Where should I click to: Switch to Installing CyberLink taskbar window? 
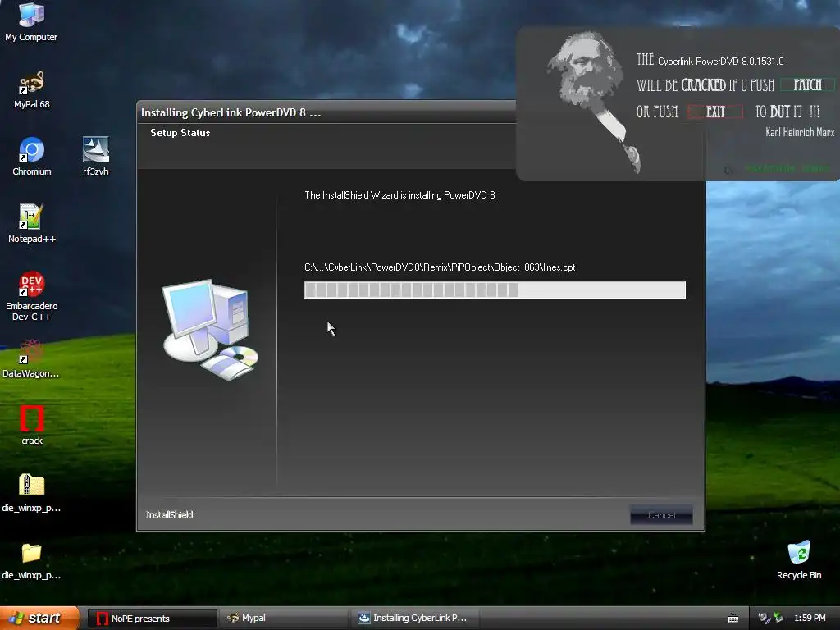(x=414, y=619)
